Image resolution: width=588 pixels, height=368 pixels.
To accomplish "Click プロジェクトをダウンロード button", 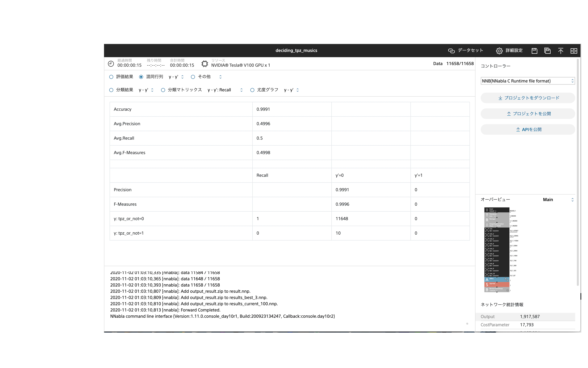I will [528, 98].
